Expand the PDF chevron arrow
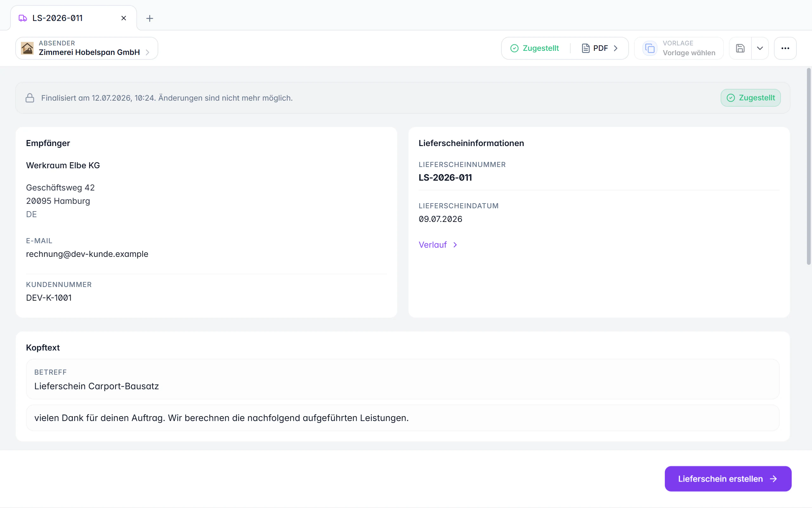This screenshot has height=508, width=812. [615, 48]
